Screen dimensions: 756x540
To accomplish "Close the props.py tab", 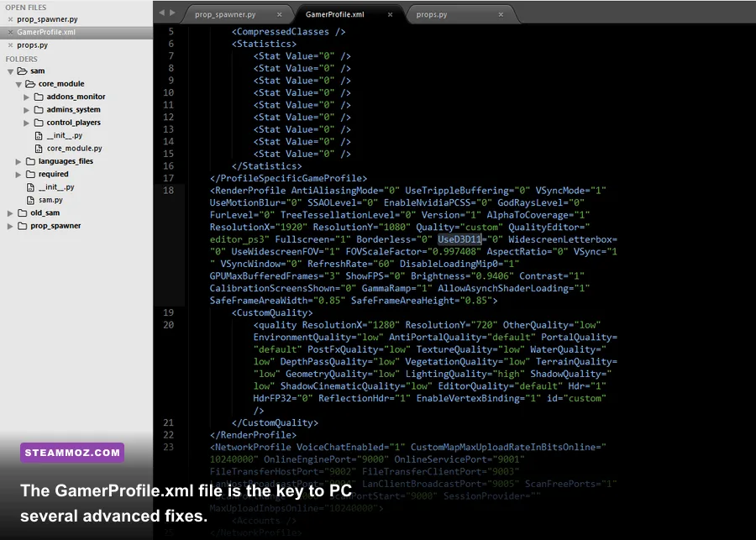I will (x=501, y=14).
